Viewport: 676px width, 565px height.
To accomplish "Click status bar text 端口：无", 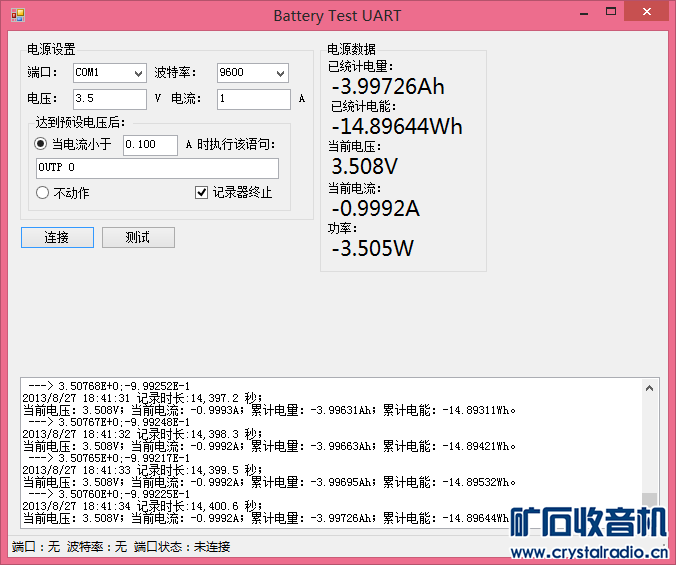I will point(36,547).
